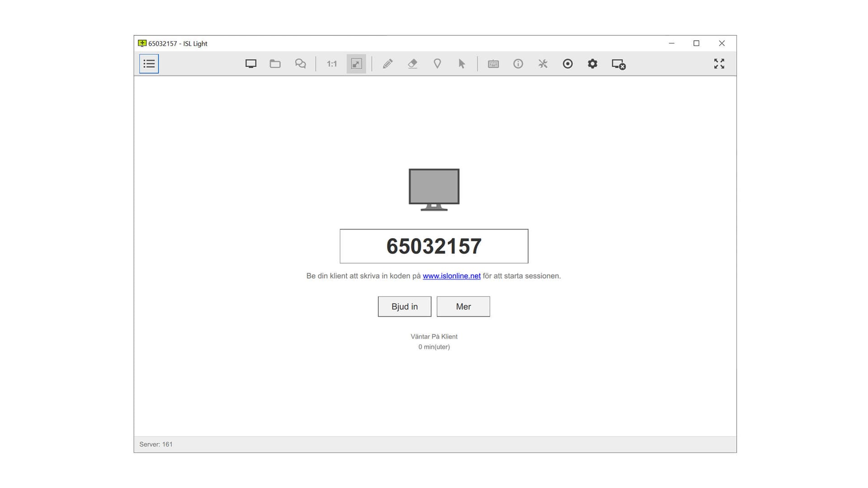Close the ISL Light window

pyautogui.click(x=722, y=43)
